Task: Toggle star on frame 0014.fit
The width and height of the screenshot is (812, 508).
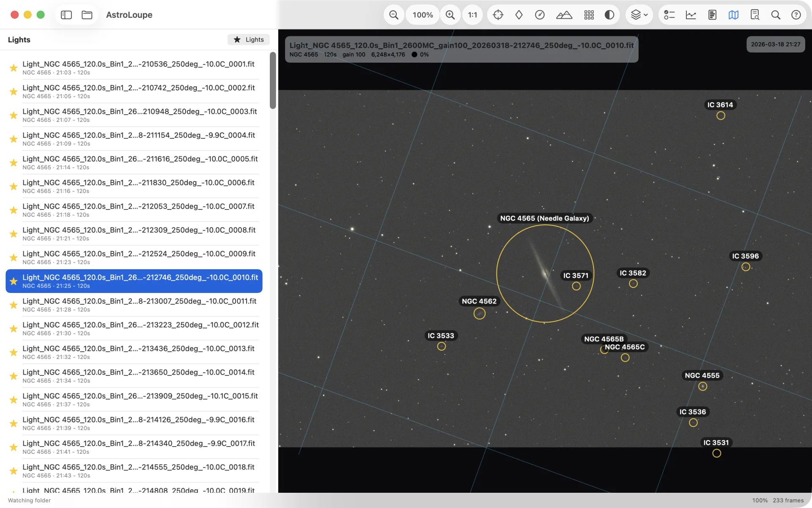Action: [x=14, y=376]
